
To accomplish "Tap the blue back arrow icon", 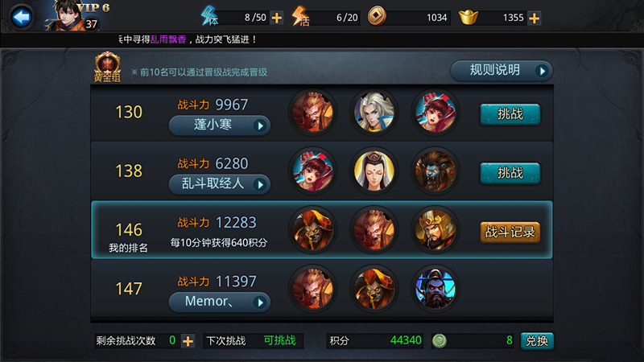I will pos(22,17).
